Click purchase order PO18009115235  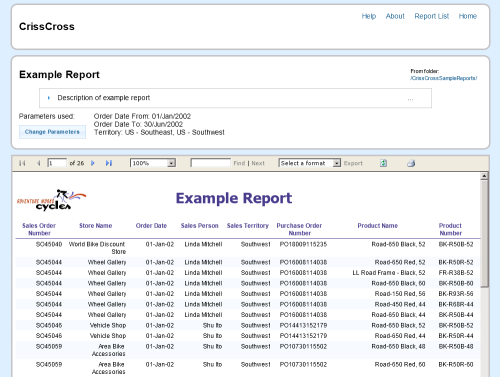(x=303, y=244)
